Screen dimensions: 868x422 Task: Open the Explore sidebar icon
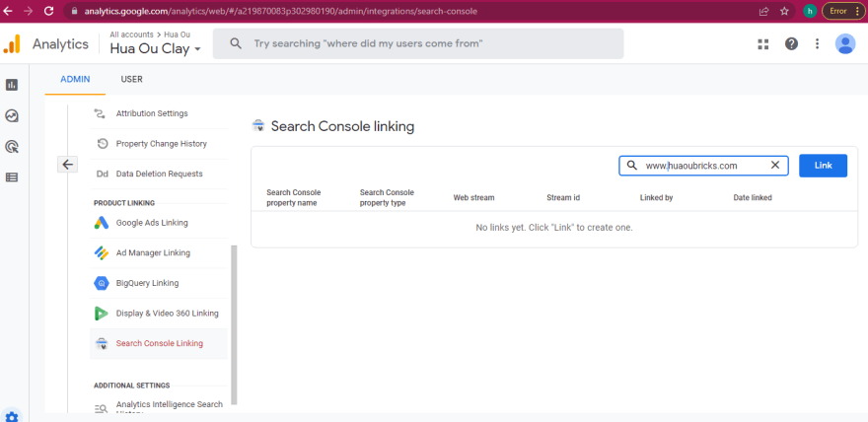12,115
